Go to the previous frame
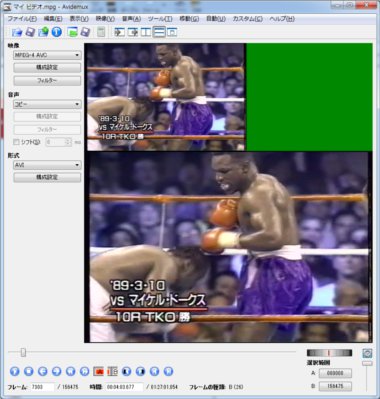 tap(43, 371)
